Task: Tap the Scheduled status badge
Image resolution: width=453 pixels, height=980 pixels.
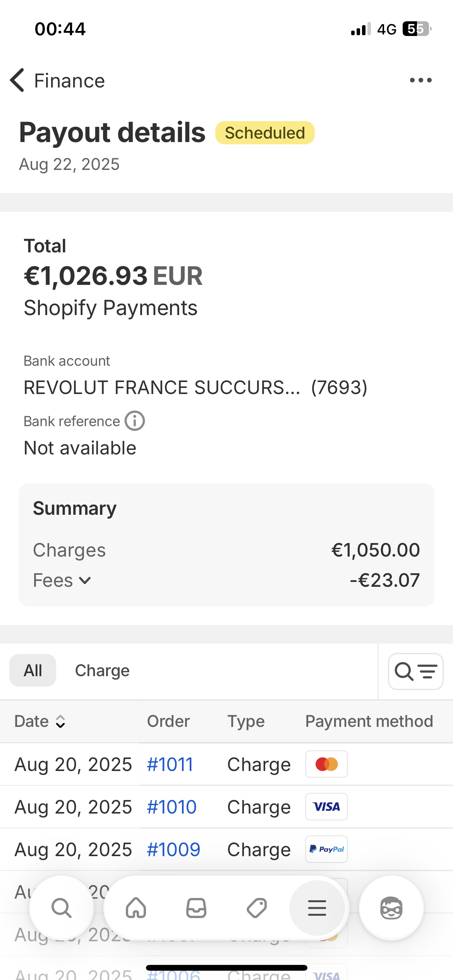Action: coord(265,133)
